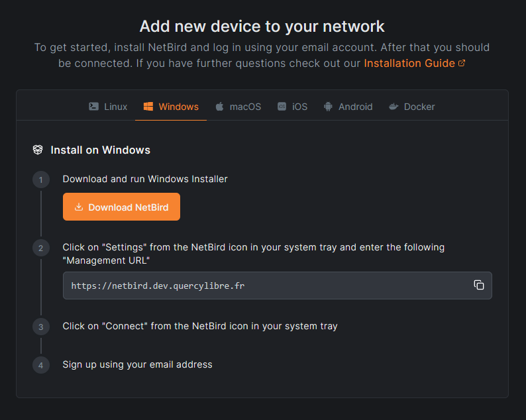Switch to the Linux tab label
Image resolution: width=526 pixels, height=420 pixels.
coord(116,107)
